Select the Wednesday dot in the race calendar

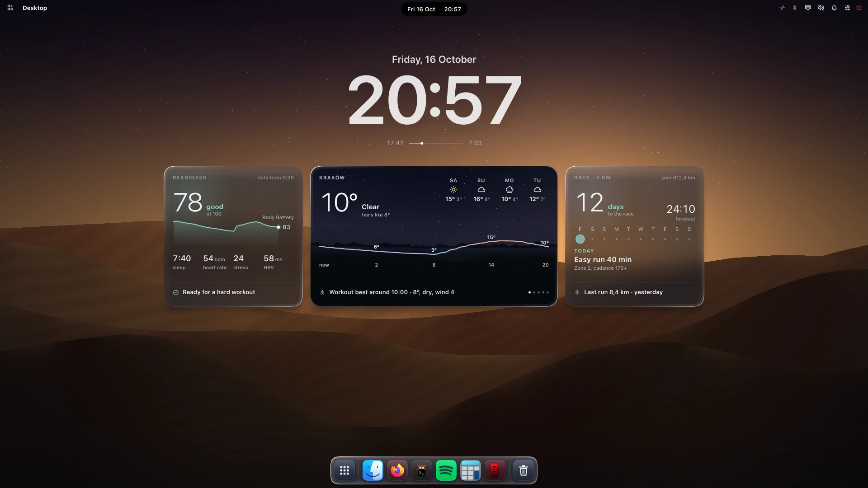click(641, 239)
